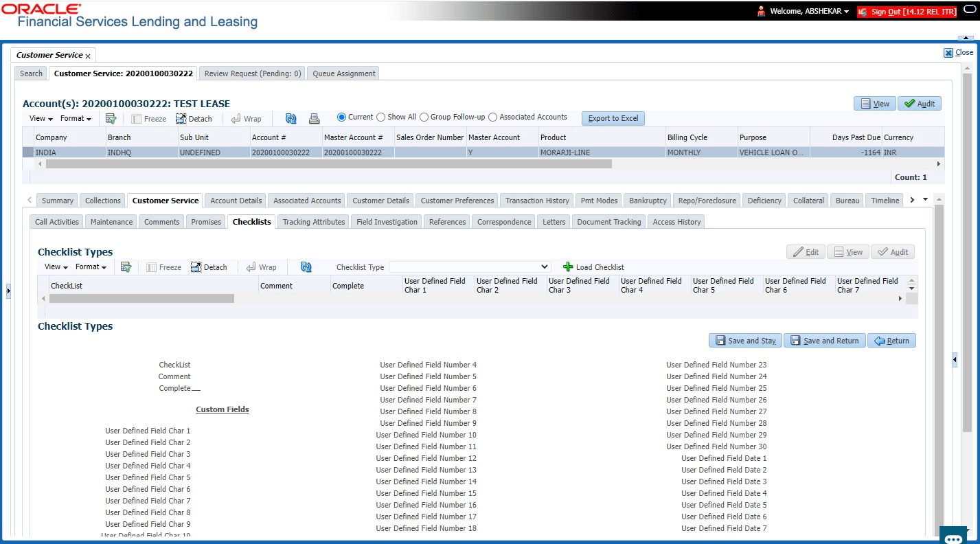Click the Days Past Due column header

coord(846,137)
